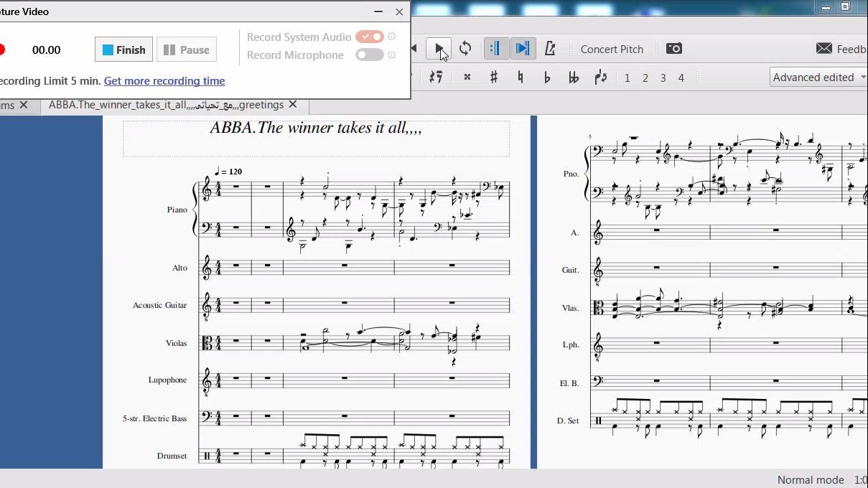Open Get more recording time link
The image size is (868, 488).
pos(164,81)
